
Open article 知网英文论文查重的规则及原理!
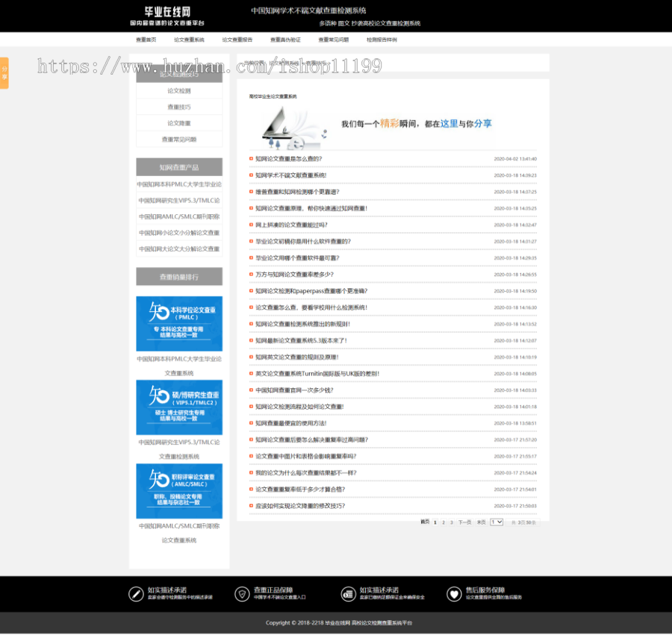[x=297, y=357]
